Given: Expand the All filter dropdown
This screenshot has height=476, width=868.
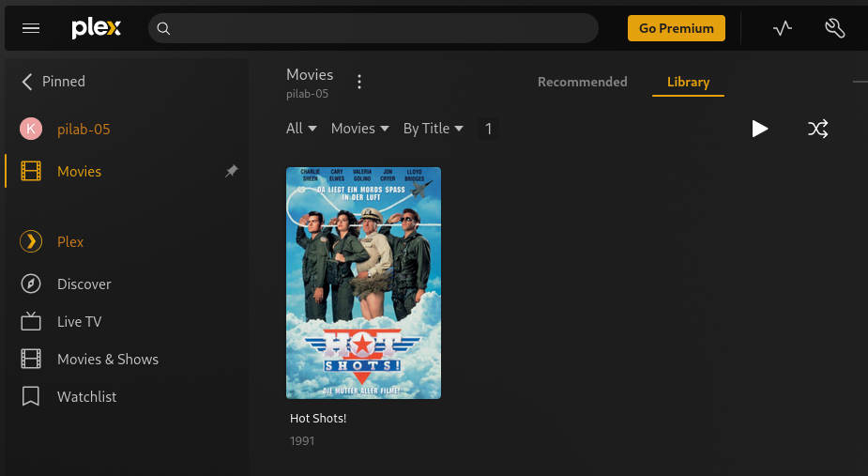Looking at the screenshot, I should pyautogui.click(x=302, y=129).
